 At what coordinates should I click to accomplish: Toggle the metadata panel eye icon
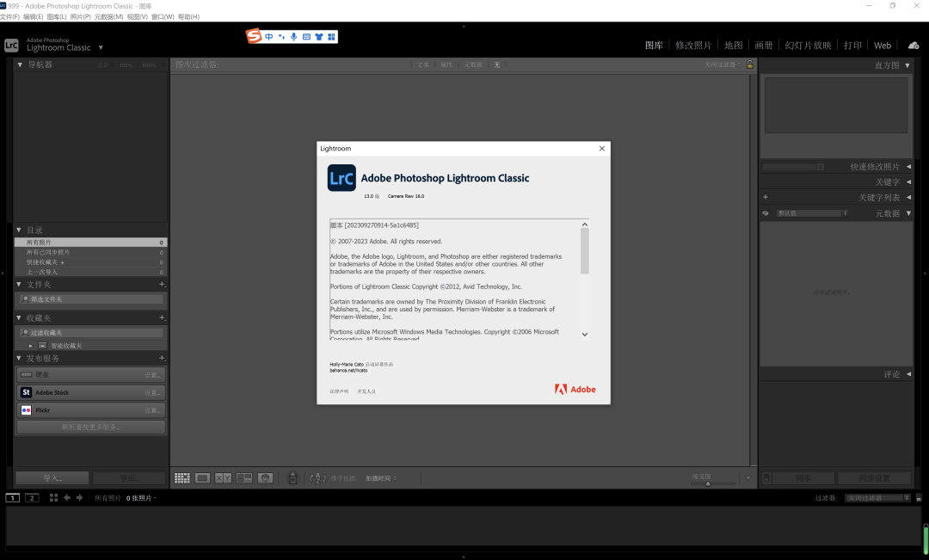pos(766,213)
